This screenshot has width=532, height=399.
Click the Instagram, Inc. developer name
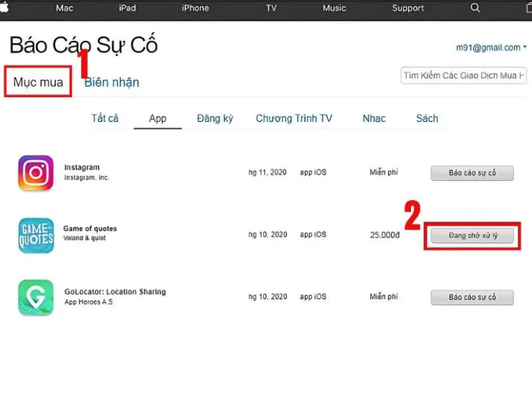point(86,178)
